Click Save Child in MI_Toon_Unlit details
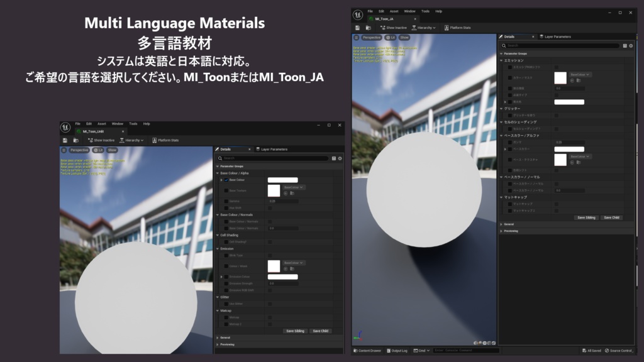 [321, 331]
